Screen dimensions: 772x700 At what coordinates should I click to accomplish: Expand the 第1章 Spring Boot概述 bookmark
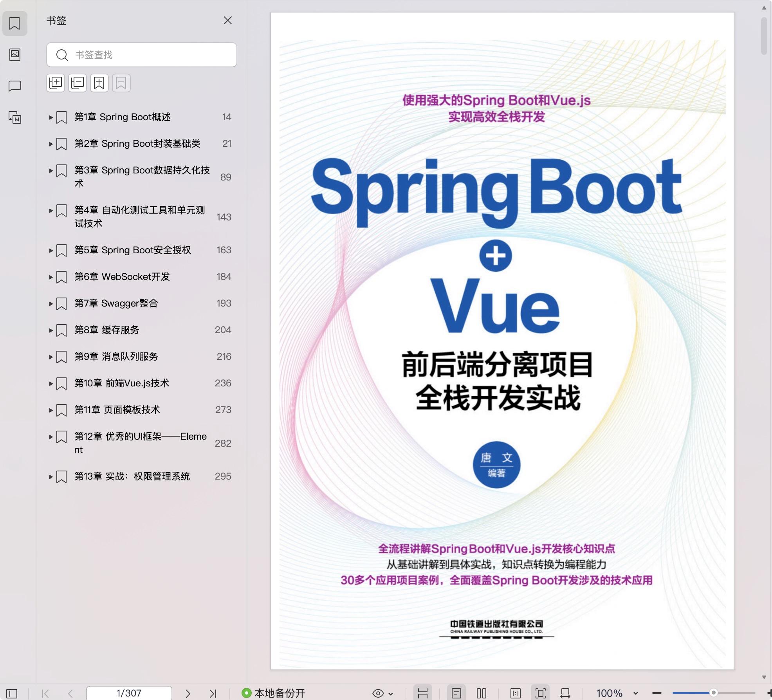click(51, 117)
